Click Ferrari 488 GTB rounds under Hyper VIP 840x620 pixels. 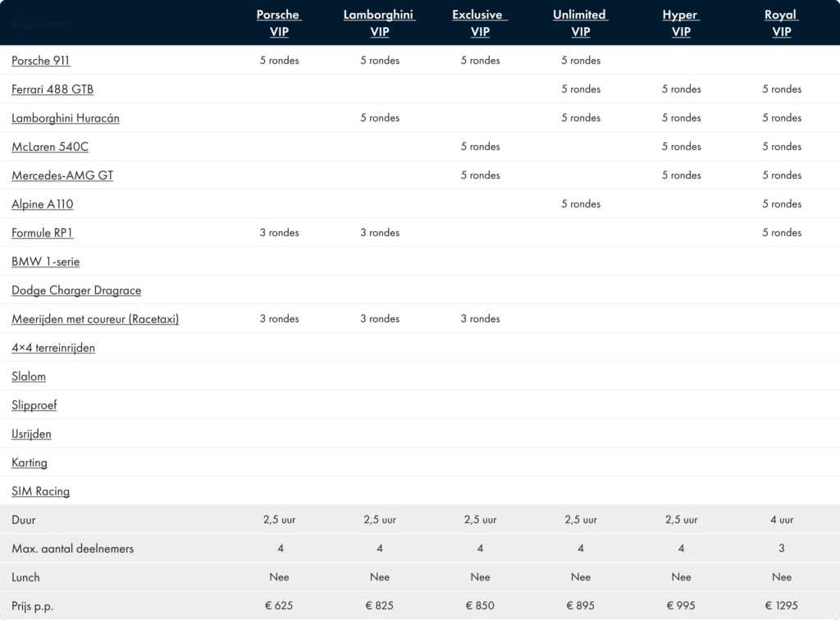click(x=681, y=89)
